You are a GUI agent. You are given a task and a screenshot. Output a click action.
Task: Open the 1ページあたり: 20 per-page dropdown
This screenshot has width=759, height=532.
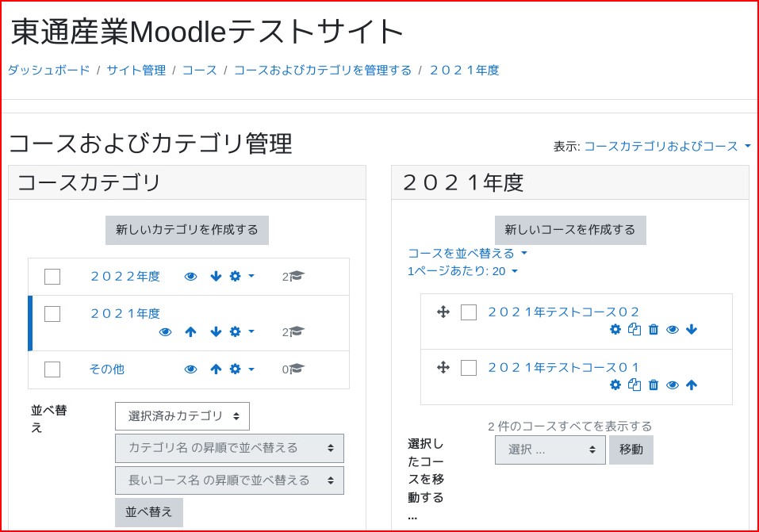point(462,271)
